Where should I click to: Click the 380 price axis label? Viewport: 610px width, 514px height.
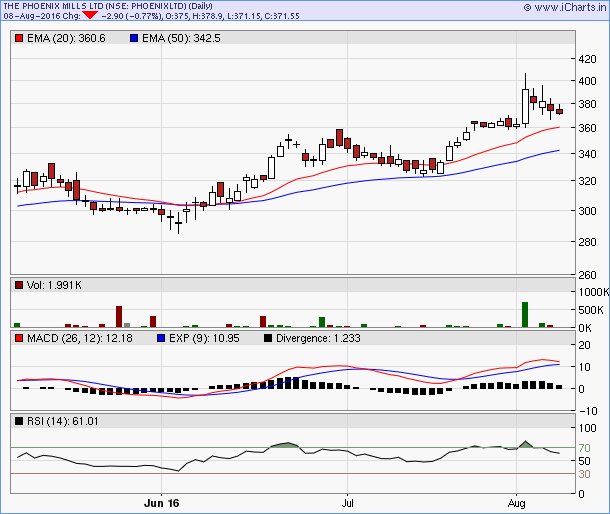pyautogui.click(x=587, y=104)
